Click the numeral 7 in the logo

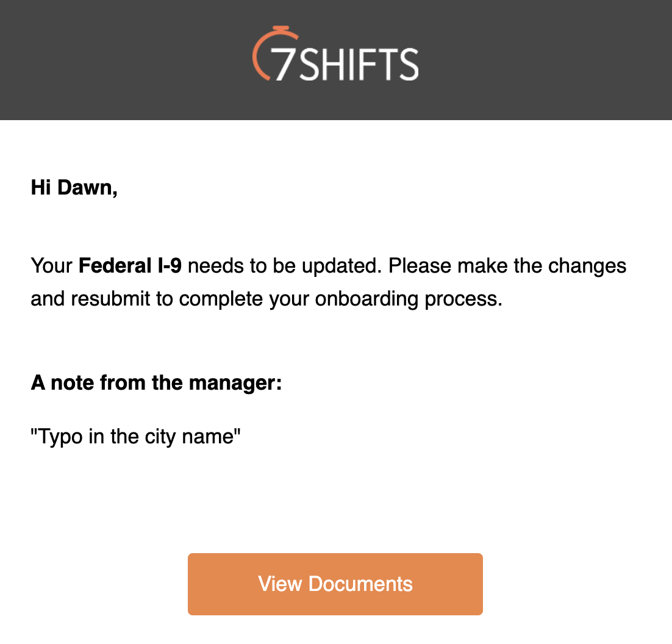tap(284, 64)
